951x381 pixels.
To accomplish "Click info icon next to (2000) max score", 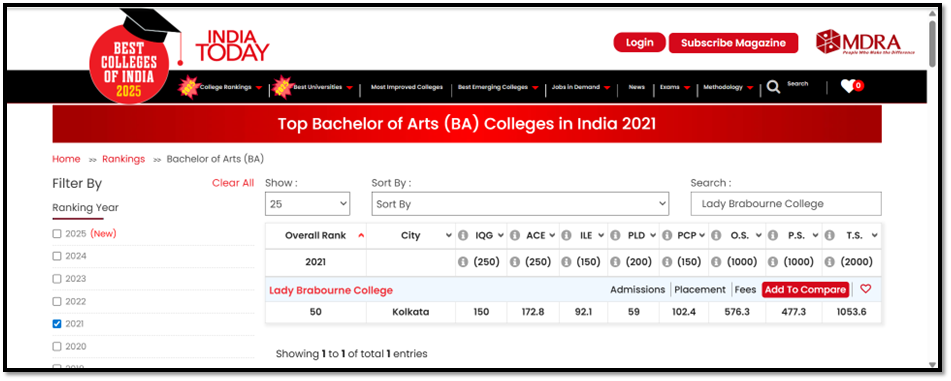I will [830, 262].
